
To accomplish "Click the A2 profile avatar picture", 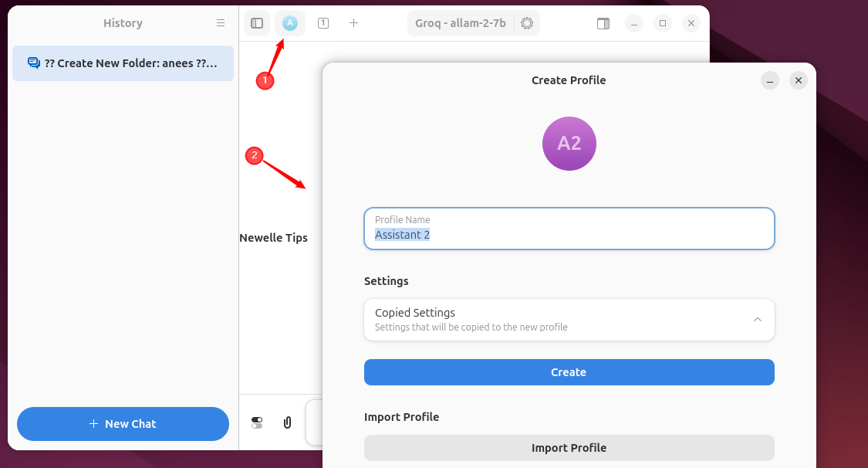I will coord(569,144).
